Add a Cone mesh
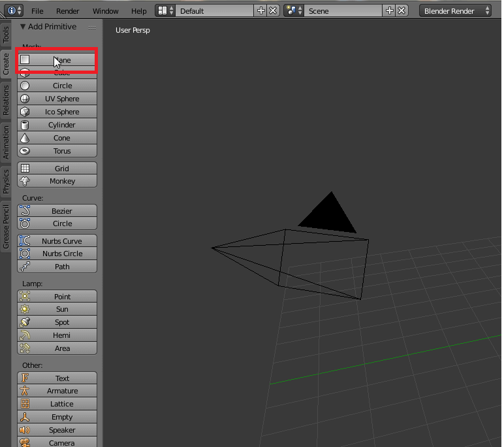 pyautogui.click(x=57, y=138)
